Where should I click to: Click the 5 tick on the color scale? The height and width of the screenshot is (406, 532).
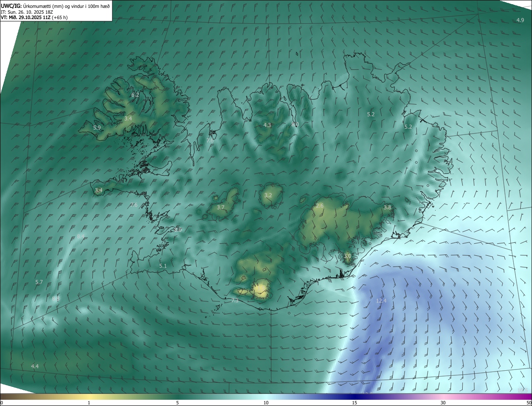[x=177, y=403]
